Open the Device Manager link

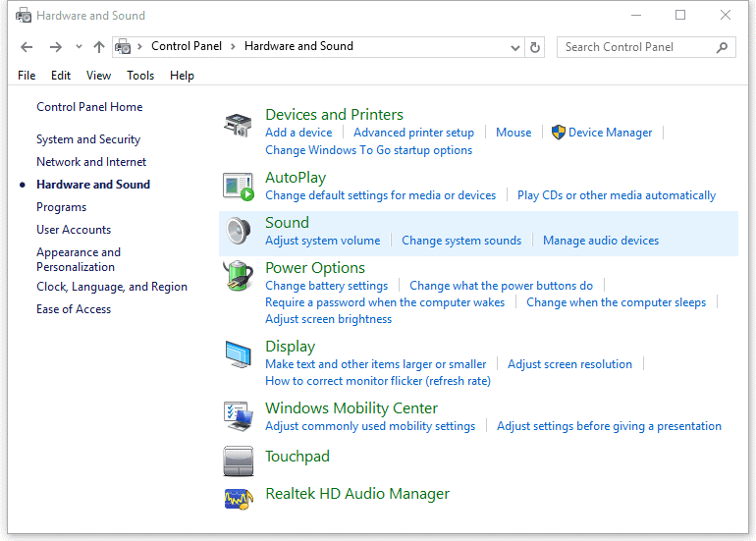click(610, 133)
